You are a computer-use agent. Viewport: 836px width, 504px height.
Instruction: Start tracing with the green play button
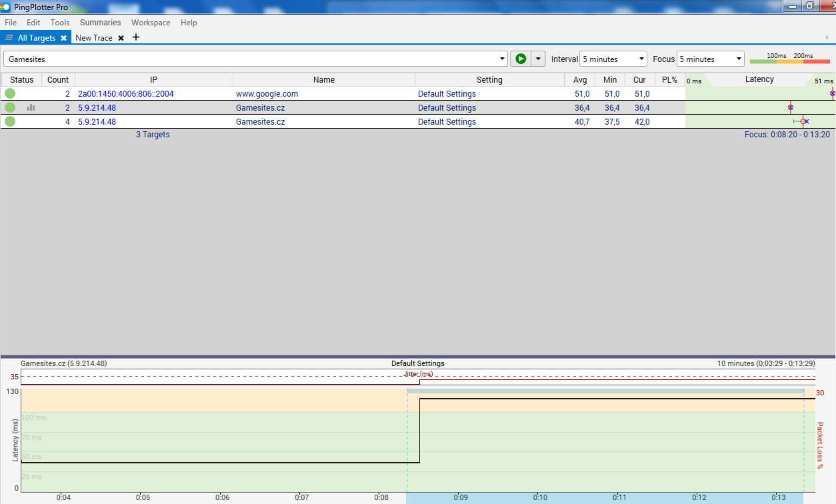[520, 59]
